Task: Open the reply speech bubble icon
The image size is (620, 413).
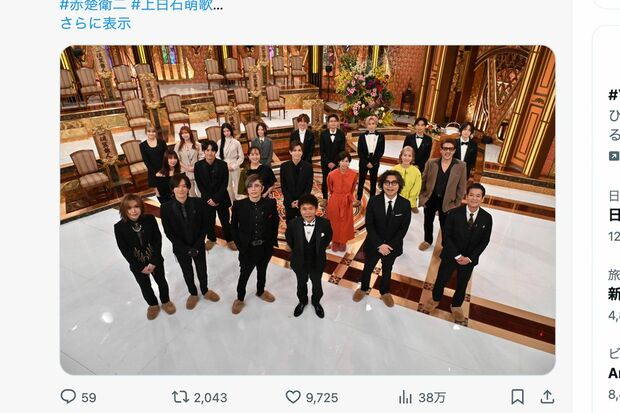Action: 68,396
